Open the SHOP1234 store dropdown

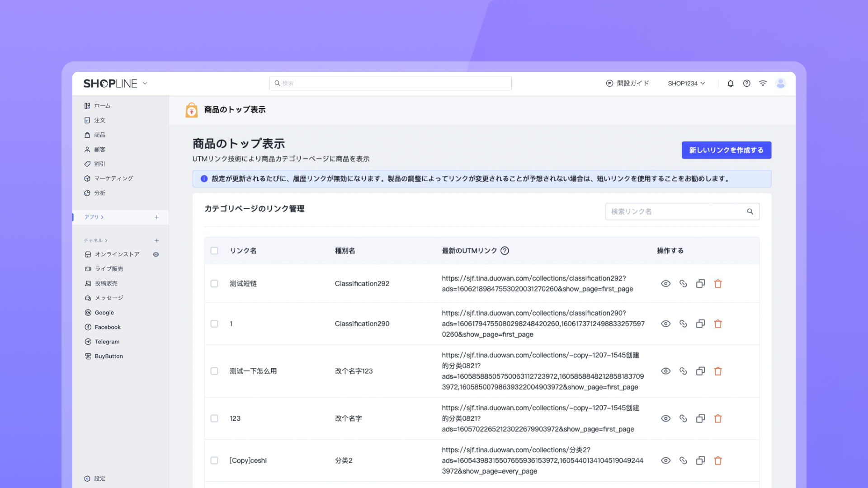686,84
